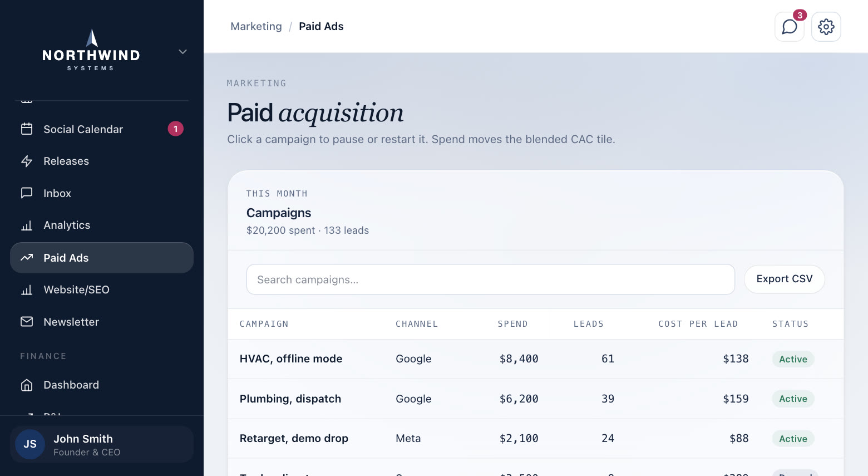The image size is (868, 476).
Task: Click the Dashboard home icon
Action: click(27, 385)
